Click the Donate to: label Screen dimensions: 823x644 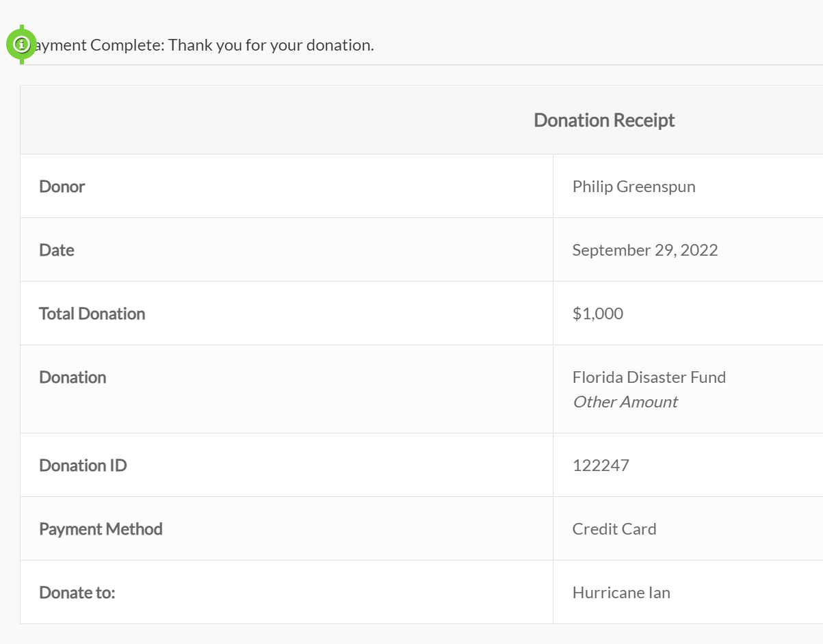pyautogui.click(x=77, y=593)
